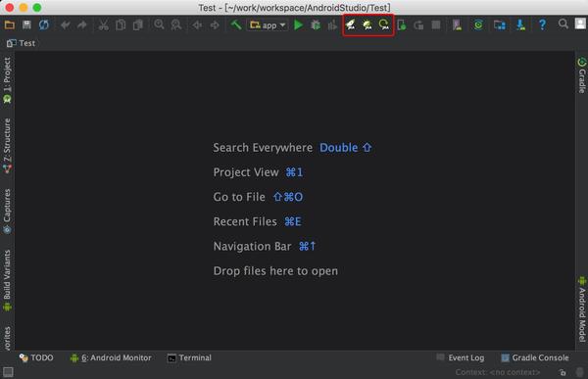Click the Run with Coverage icon

coord(332,25)
